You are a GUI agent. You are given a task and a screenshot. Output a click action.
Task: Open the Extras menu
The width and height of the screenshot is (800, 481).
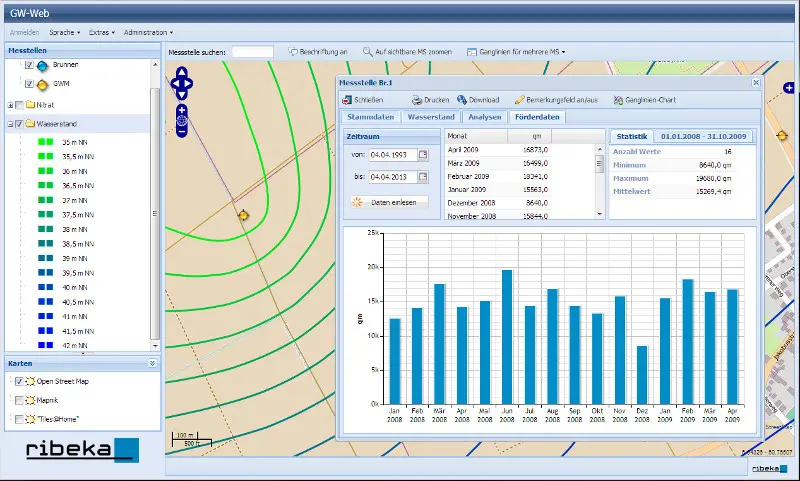coord(102,32)
